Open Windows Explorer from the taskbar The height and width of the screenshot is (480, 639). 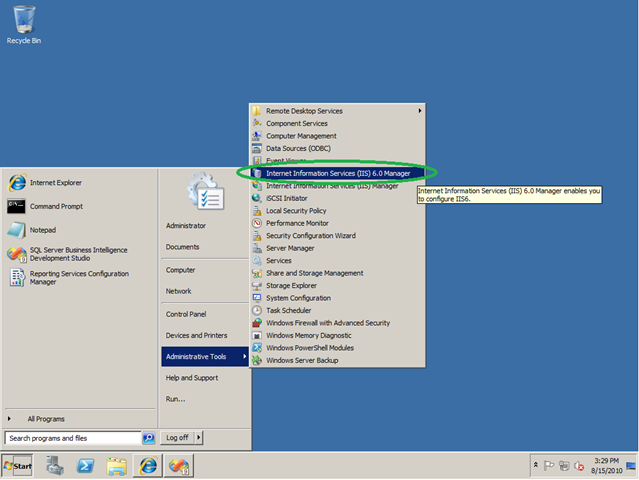coord(117,466)
